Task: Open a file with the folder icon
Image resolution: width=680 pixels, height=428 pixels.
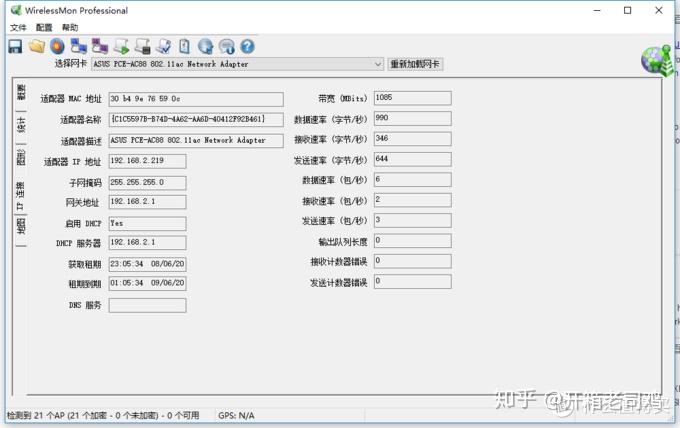Action: coord(37,46)
